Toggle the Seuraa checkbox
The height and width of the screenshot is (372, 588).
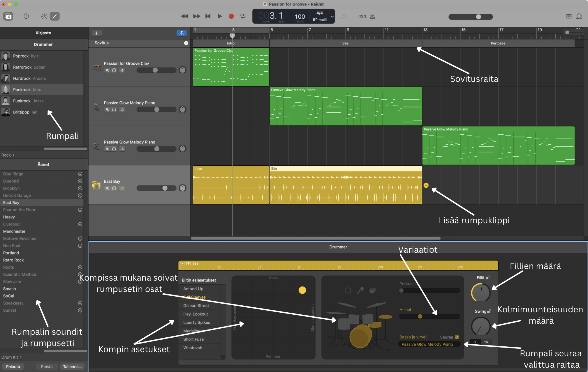coord(457,337)
